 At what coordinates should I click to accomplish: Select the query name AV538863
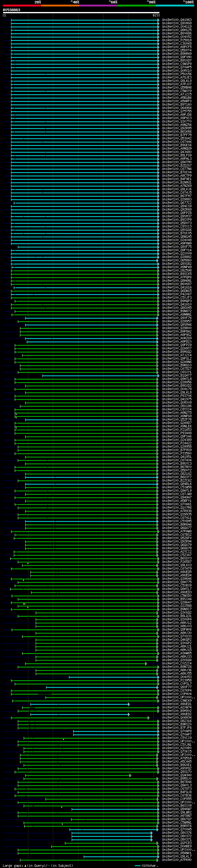pyautogui.click(x=11, y=10)
